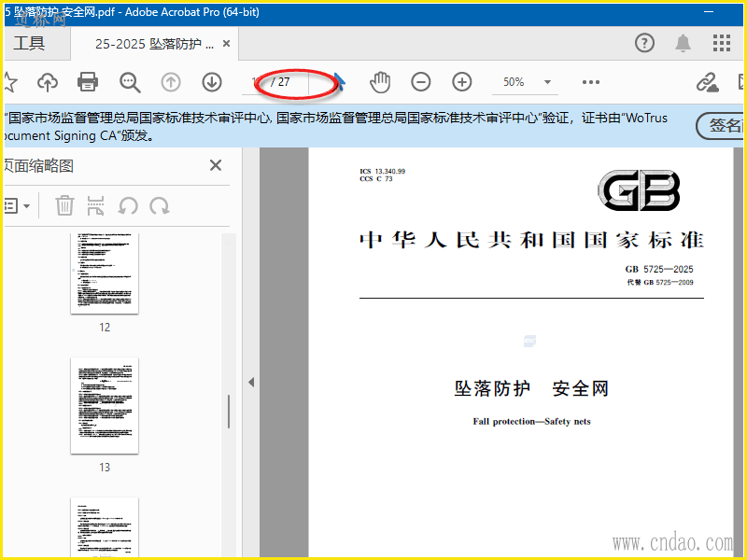Screen dimensions: 747x560
Task: Select the arrow selection tool
Action: tap(339, 82)
